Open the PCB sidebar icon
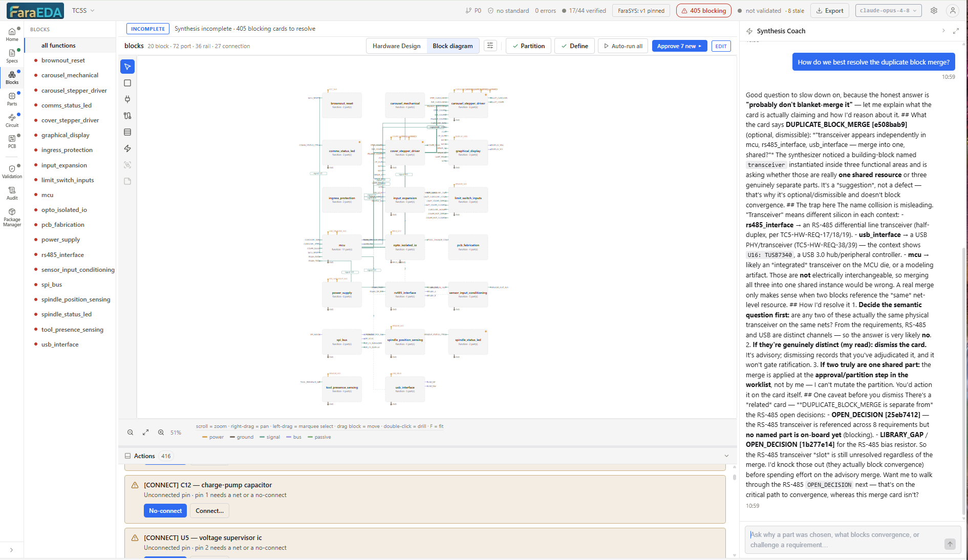 [x=12, y=141]
